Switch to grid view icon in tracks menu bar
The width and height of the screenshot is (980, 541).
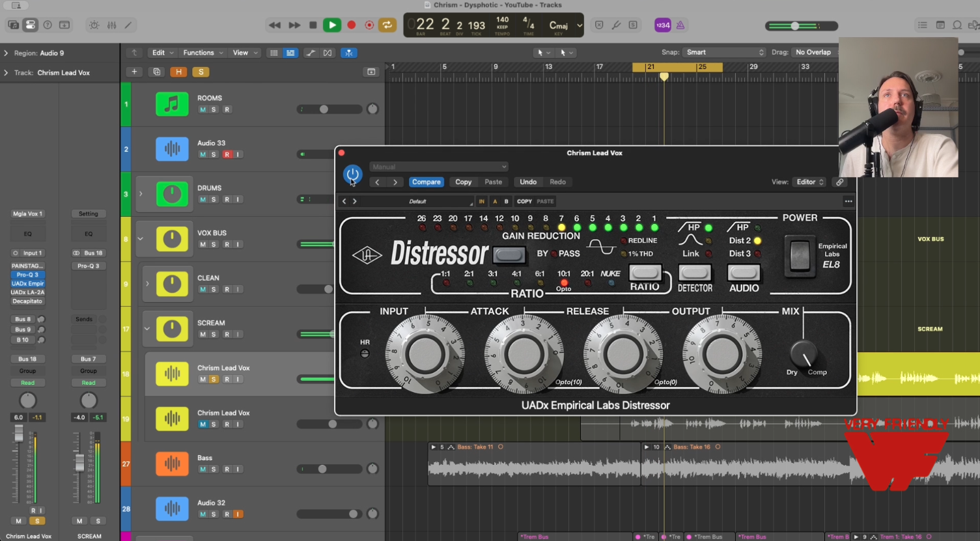[x=273, y=53]
